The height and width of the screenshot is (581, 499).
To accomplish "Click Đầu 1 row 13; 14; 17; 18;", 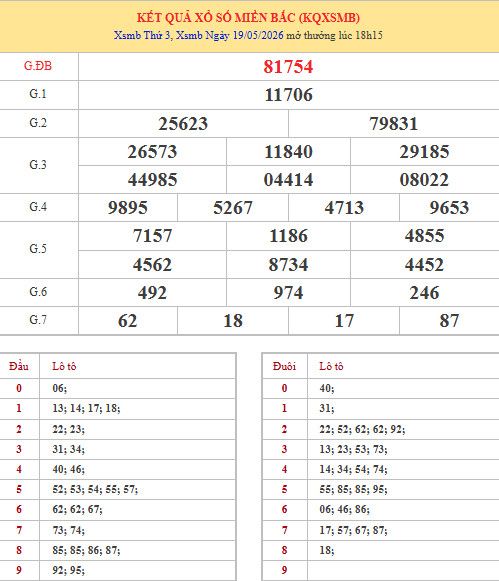I will click(86, 408).
